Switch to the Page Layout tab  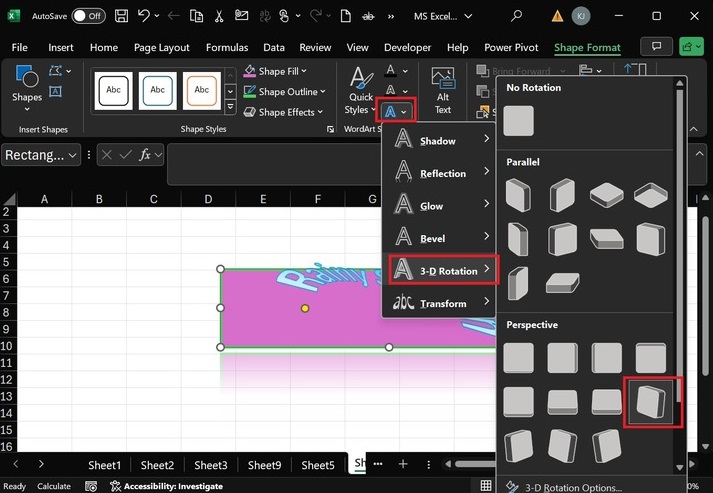pos(161,47)
